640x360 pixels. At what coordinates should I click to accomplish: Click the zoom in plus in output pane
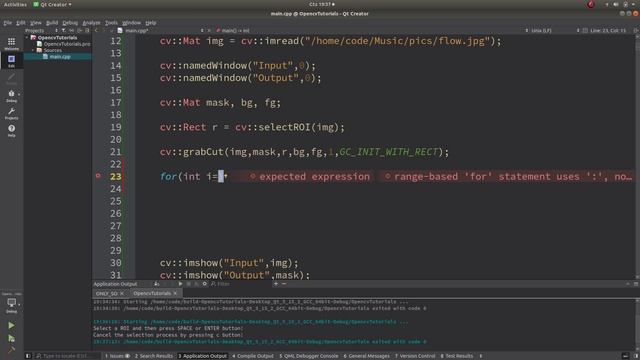(x=276, y=284)
